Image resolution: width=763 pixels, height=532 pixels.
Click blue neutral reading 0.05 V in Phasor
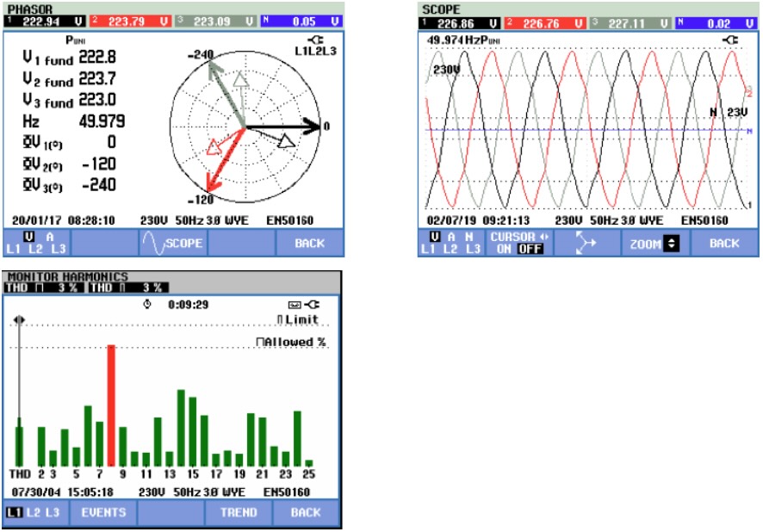coord(301,22)
